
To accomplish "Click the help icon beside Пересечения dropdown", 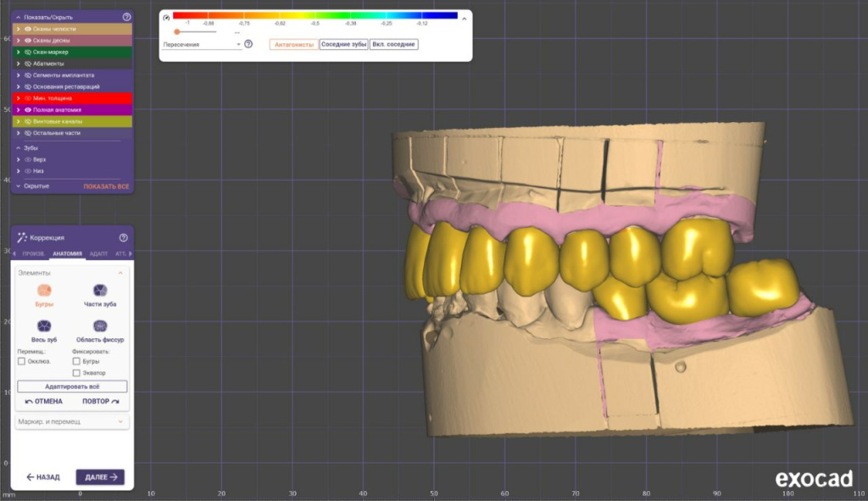I will click(x=248, y=44).
